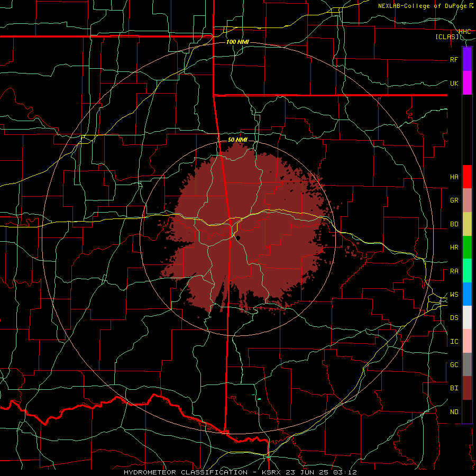Select the gray GC legend swatch
This screenshot has height=476, width=476.
click(467, 364)
